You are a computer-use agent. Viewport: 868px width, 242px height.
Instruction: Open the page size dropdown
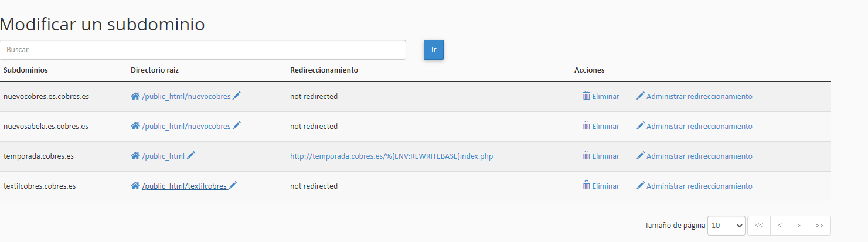click(x=726, y=226)
